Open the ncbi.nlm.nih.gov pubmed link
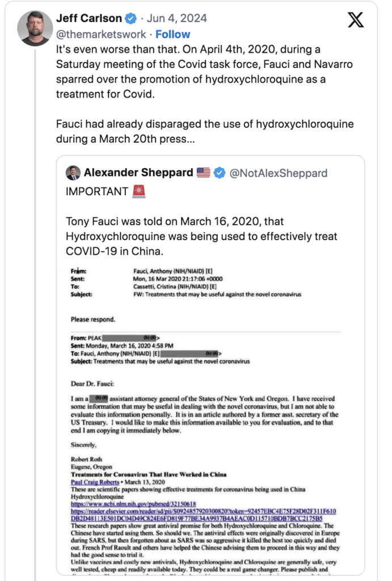The height and width of the screenshot is (581, 392). pyautogui.click(x=133, y=503)
